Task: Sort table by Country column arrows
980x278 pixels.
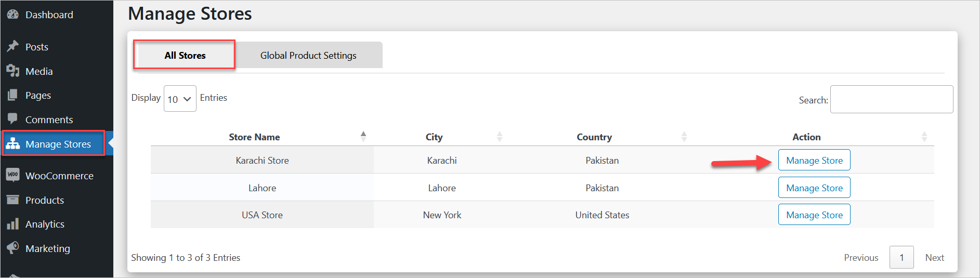Action: tap(684, 137)
